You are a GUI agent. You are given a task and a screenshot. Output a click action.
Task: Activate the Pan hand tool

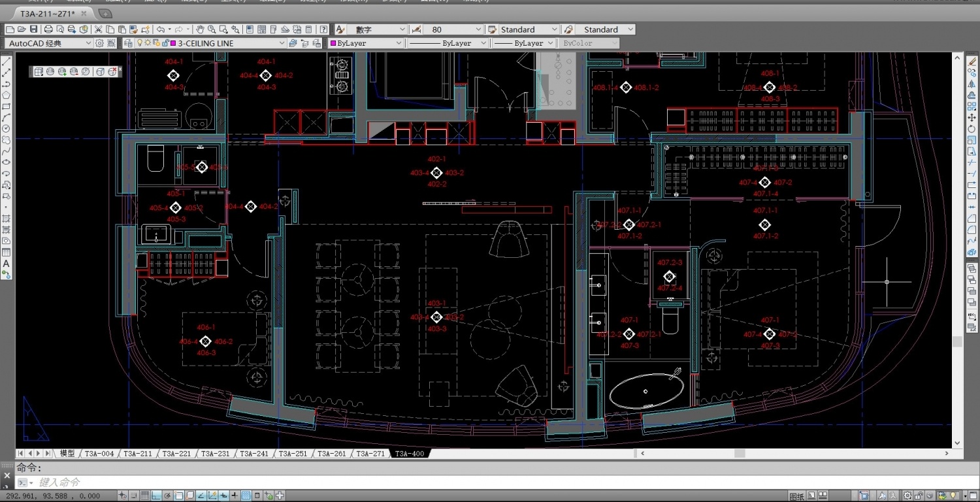tap(200, 29)
